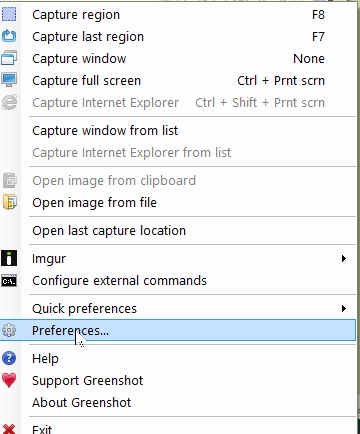Open About Greenshot

[x=178, y=403]
